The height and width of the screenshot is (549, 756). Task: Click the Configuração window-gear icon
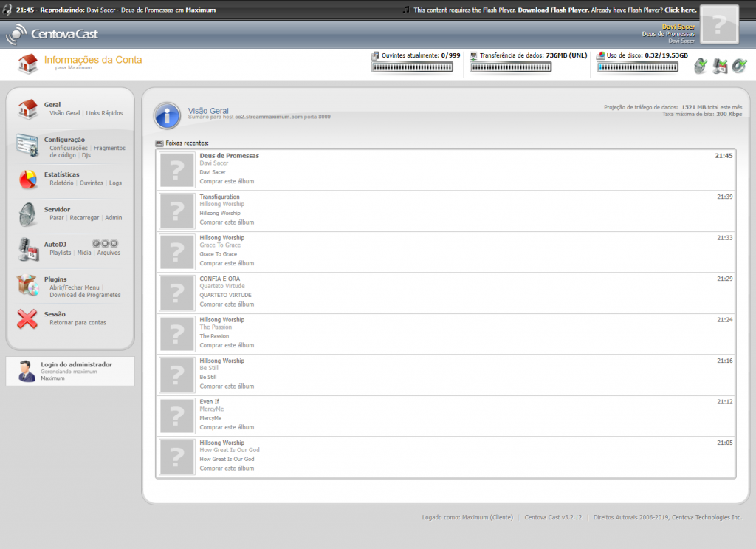27,146
